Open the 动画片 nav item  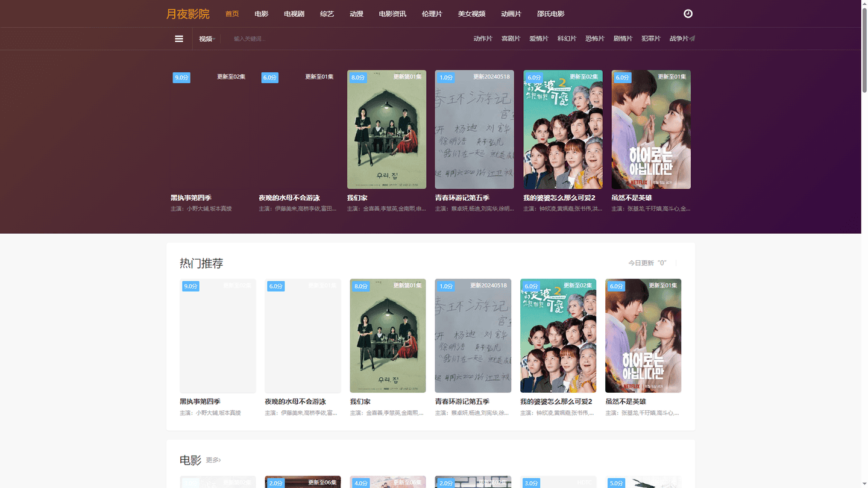click(511, 14)
